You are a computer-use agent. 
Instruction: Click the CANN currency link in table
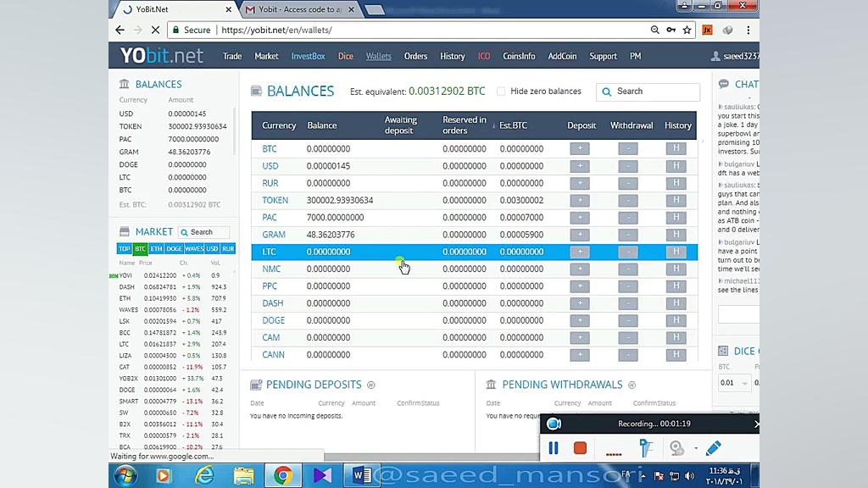pos(273,355)
